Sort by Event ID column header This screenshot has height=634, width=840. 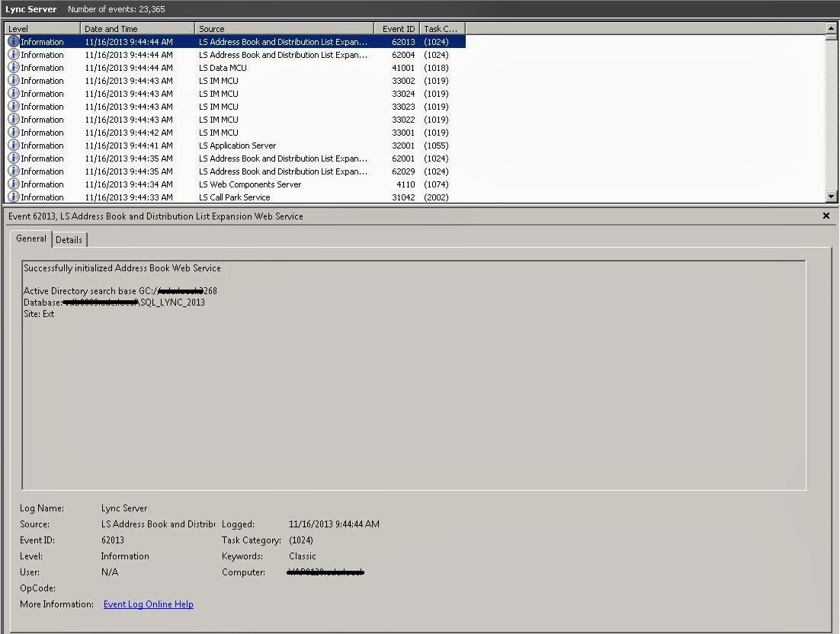[397, 28]
